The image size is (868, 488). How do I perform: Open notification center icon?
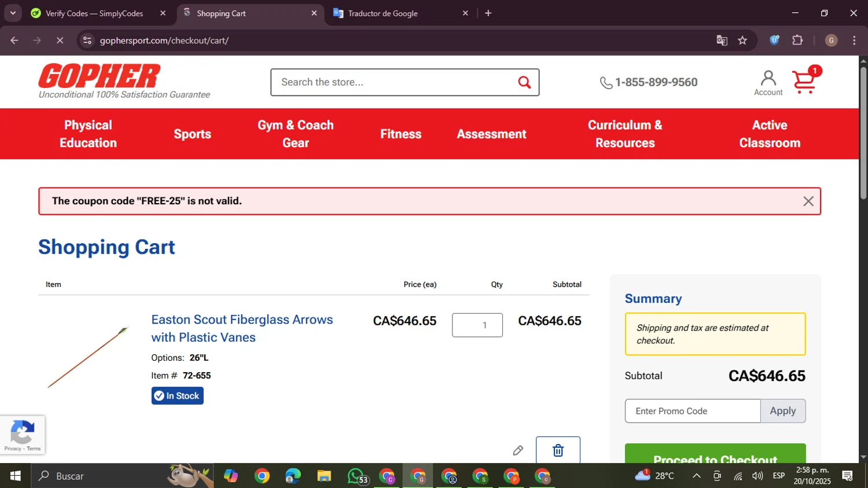click(x=848, y=476)
